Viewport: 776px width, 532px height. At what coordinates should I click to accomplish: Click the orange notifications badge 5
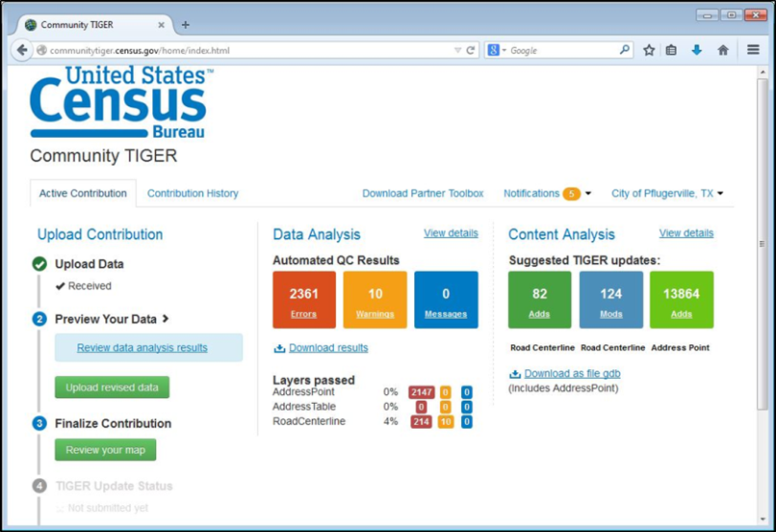[x=571, y=193]
